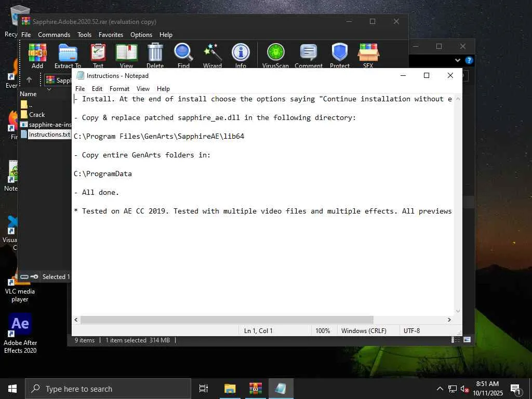
Task: Open the Wizard wand tool
Action: click(x=212, y=54)
